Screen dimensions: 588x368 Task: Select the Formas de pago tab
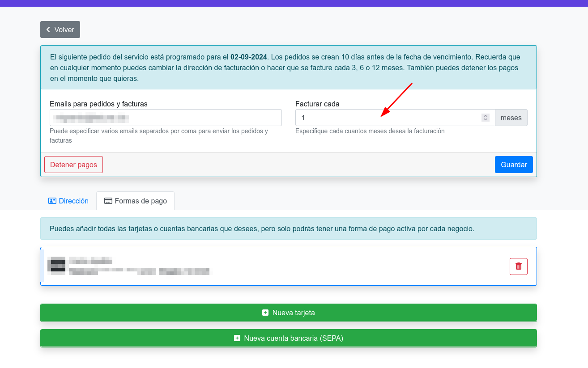135,201
